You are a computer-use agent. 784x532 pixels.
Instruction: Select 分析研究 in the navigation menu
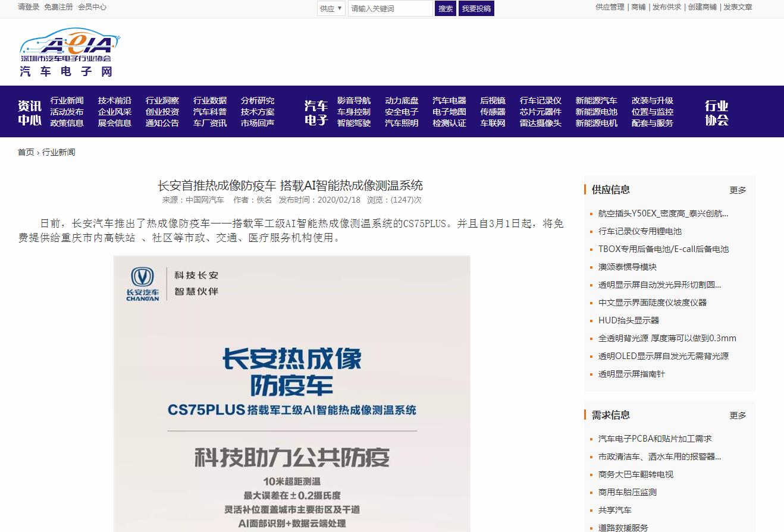click(258, 100)
